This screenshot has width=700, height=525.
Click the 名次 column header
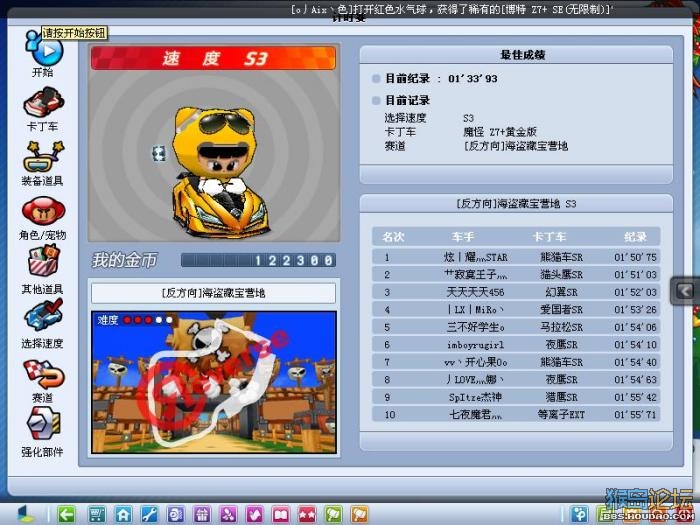click(393, 237)
